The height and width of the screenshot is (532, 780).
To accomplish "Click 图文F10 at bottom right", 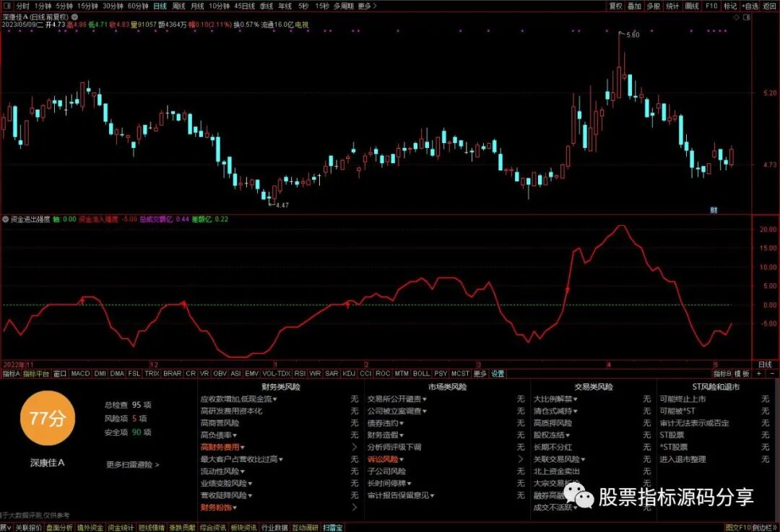I will 738,528.
